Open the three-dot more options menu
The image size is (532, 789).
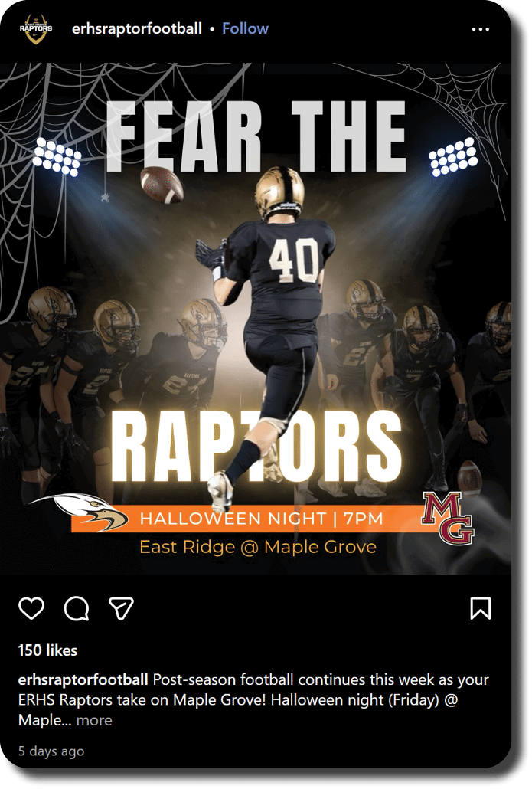click(x=480, y=29)
